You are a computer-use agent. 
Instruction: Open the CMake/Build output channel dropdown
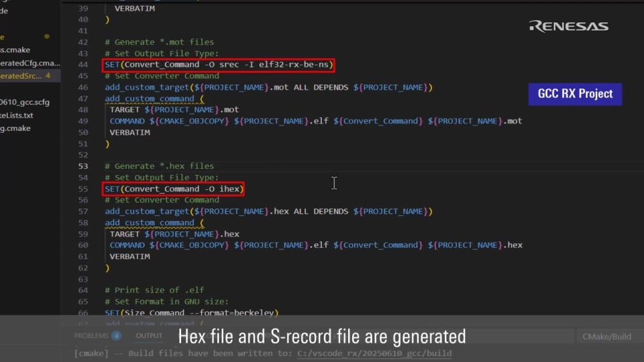(x=606, y=337)
